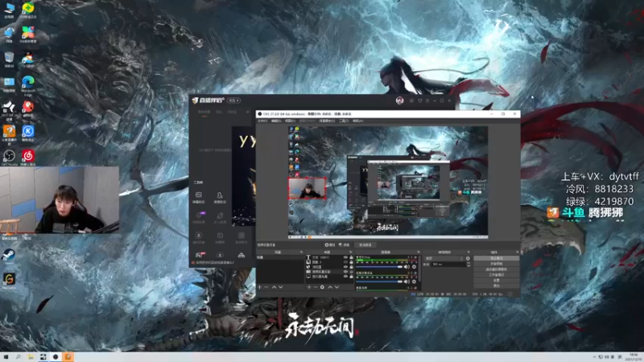The height and width of the screenshot is (362, 644).
Task: Toggle lock on the image source
Action: click(352, 262)
